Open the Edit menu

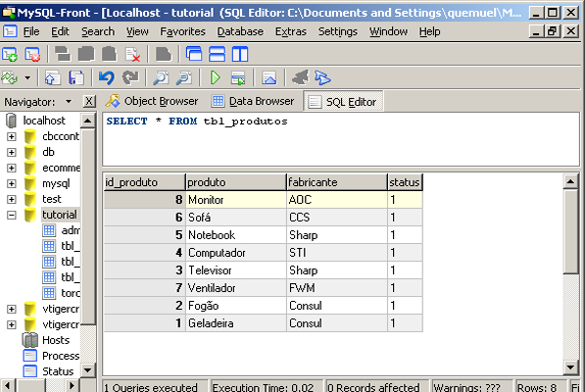click(x=60, y=31)
